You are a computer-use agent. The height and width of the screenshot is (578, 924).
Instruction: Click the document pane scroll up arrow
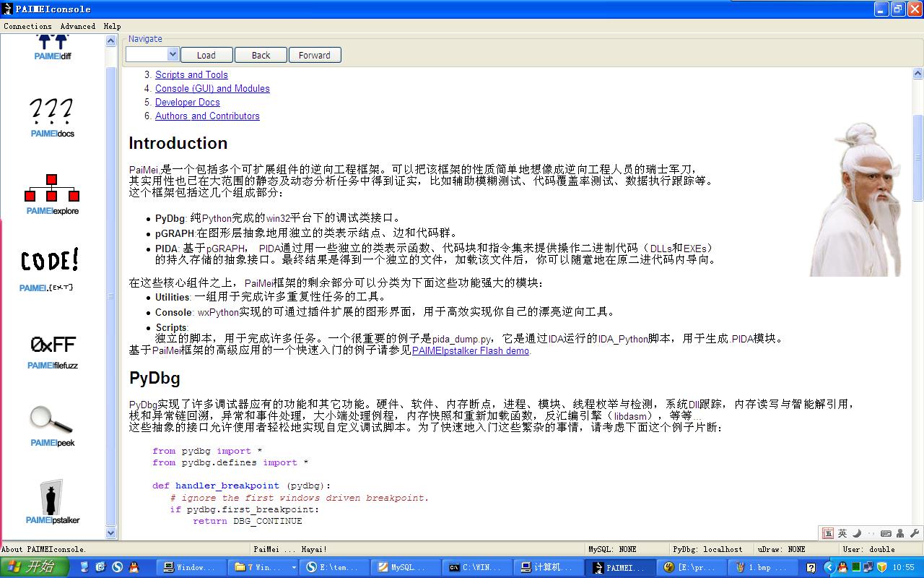[918, 73]
